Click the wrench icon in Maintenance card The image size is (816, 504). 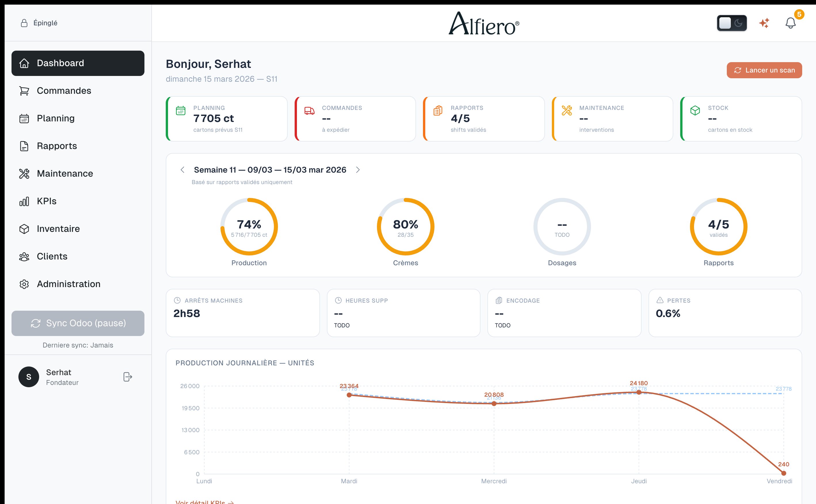567,110
